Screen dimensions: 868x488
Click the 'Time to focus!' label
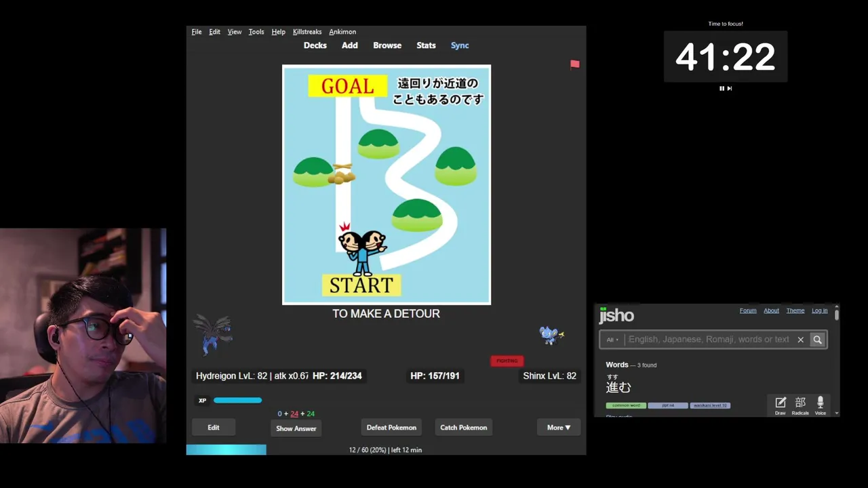tap(726, 24)
